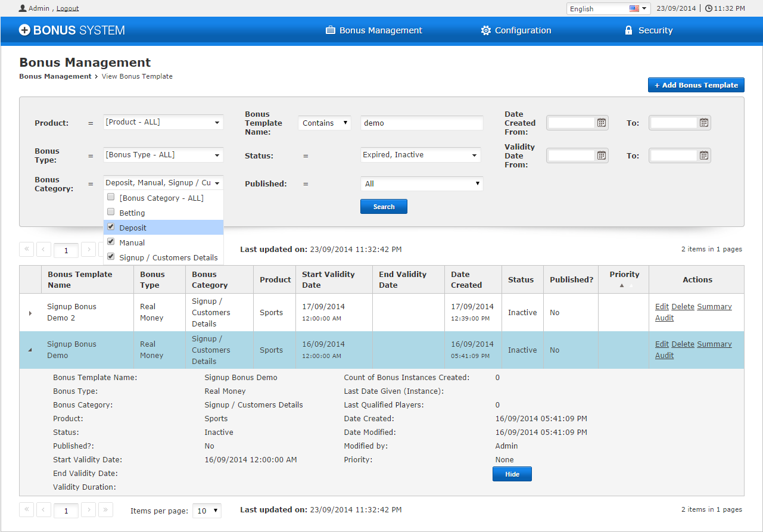The height and width of the screenshot is (532, 763).
Task: Click the Bonus Template Name text field
Action: (x=422, y=123)
